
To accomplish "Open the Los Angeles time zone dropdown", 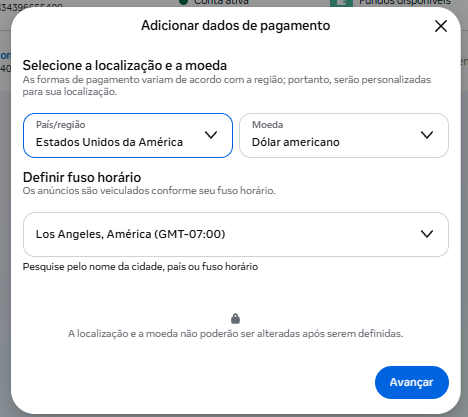I will [236, 234].
